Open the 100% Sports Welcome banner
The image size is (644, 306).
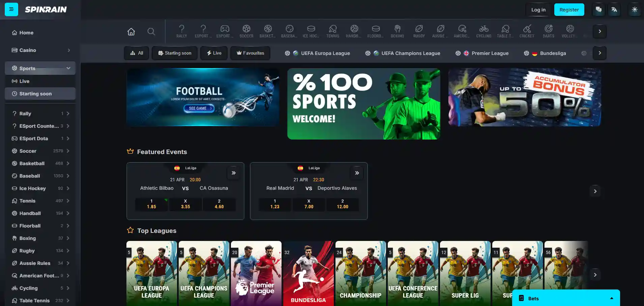pos(363,104)
